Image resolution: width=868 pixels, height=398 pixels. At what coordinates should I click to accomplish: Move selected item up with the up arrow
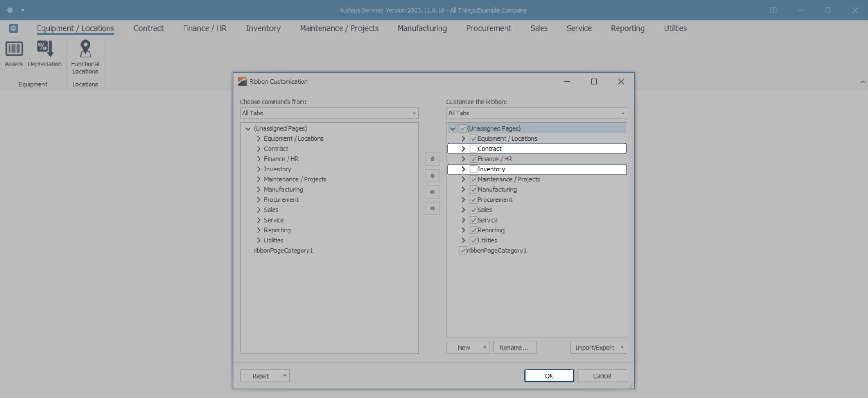433,159
